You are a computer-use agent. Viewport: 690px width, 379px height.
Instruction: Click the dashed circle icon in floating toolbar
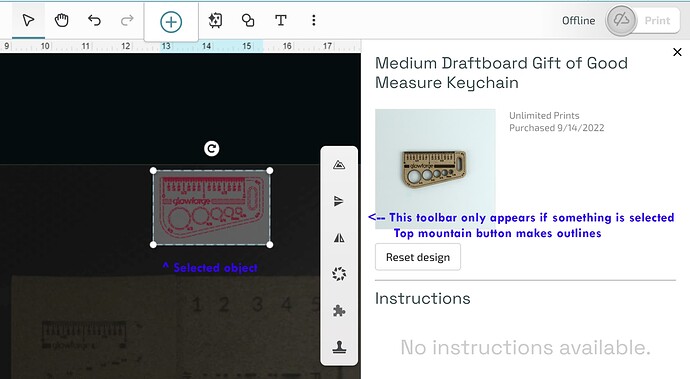tap(339, 274)
